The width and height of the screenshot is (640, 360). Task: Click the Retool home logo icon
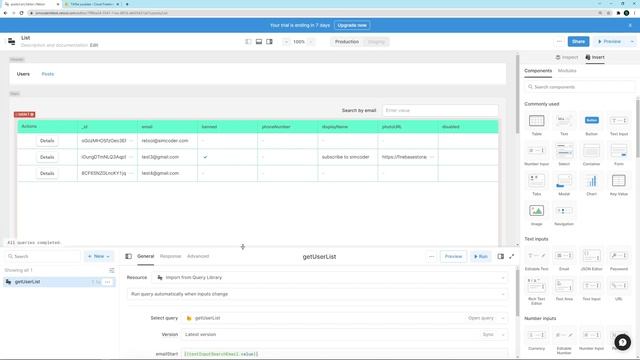tap(11, 41)
